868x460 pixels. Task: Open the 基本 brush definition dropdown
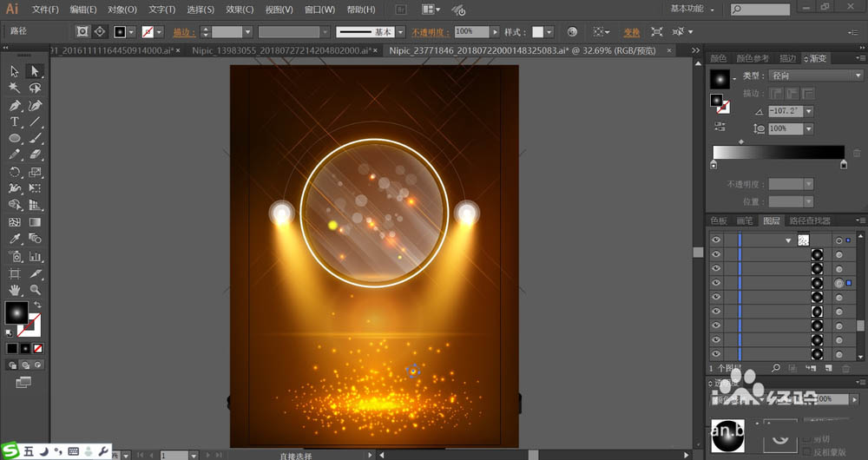[x=401, y=32]
